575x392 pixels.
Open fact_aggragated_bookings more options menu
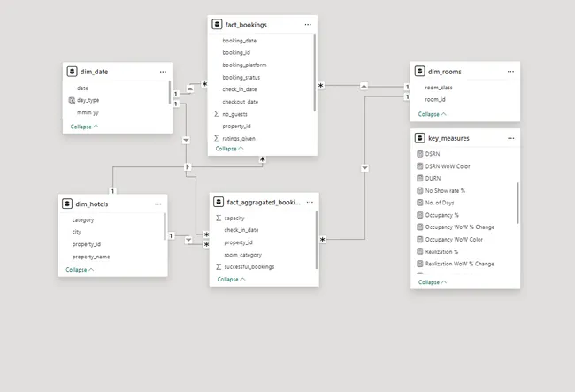[x=310, y=202]
